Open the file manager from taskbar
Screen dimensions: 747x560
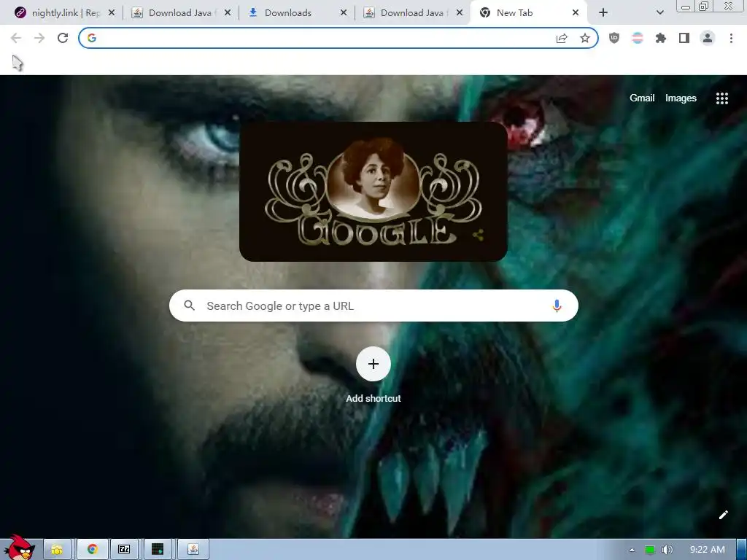coord(57,550)
